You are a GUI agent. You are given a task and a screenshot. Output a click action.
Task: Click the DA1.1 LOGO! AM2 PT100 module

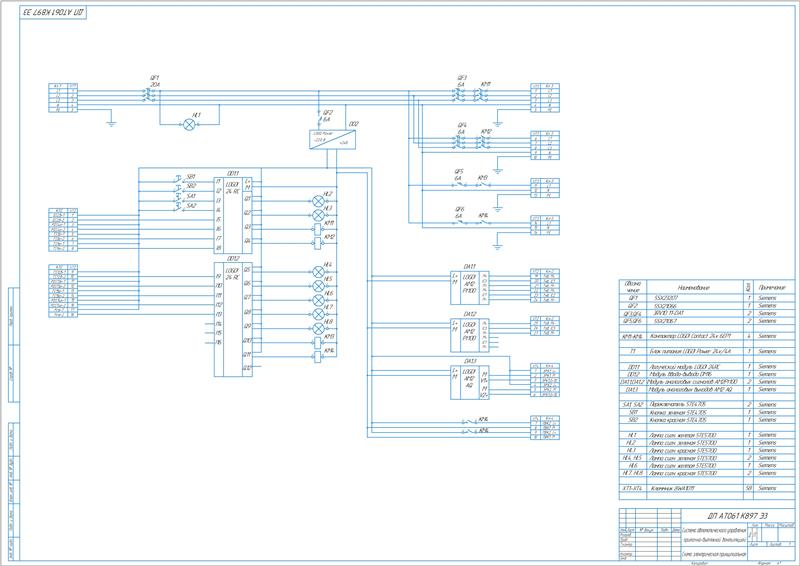click(470, 288)
